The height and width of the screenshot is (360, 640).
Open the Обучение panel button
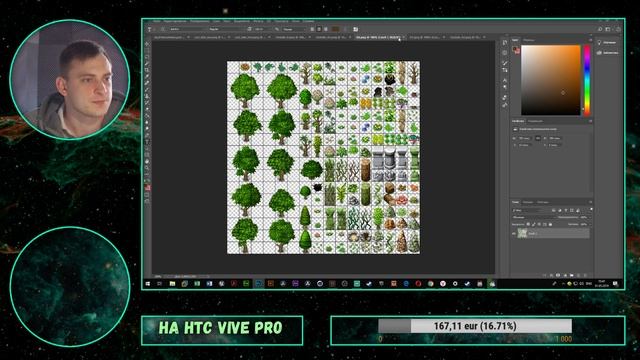pos(607,42)
